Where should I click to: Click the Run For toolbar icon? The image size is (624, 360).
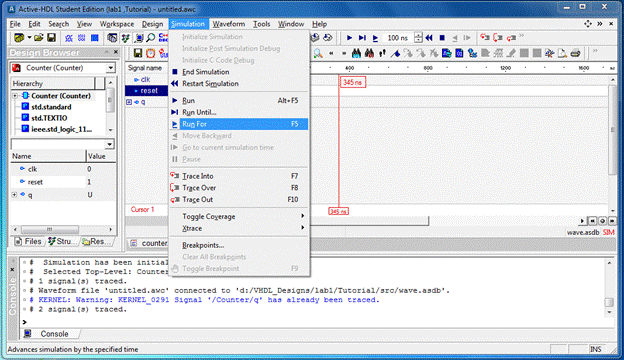click(x=375, y=38)
